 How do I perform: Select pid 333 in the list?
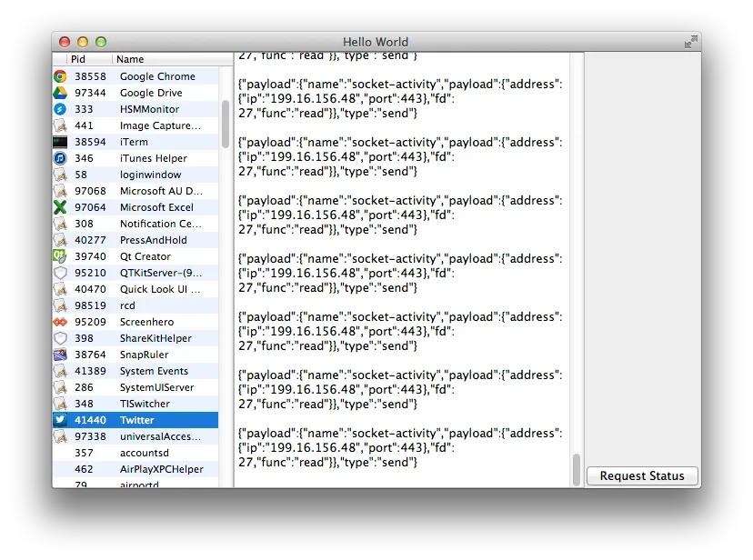click(x=84, y=109)
